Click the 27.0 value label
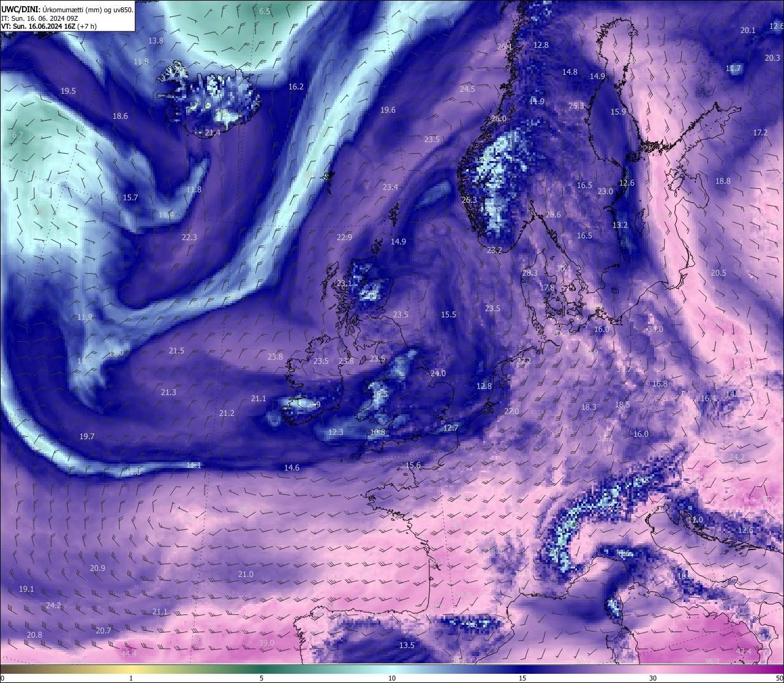This screenshot has height=683, width=784. tap(511, 412)
